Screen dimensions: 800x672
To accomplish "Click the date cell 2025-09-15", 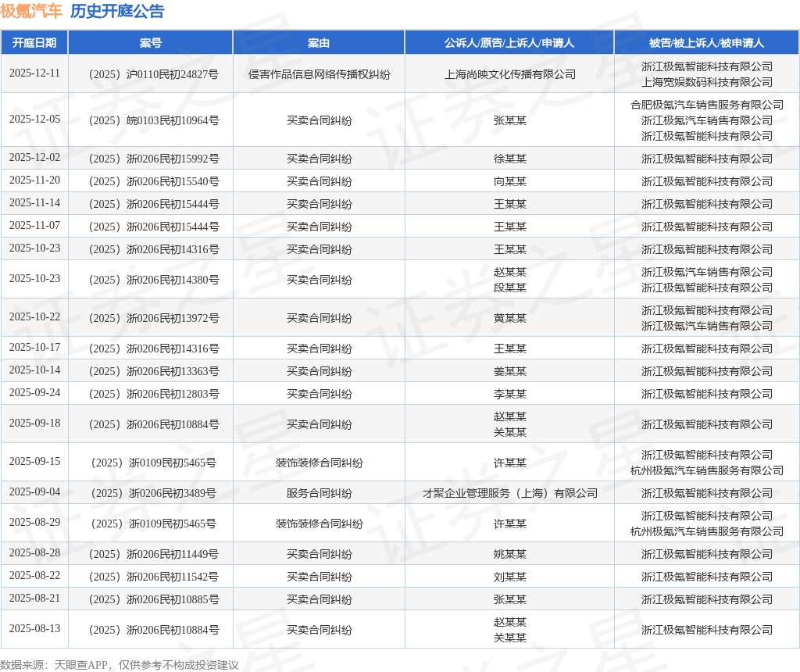I will pyautogui.click(x=34, y=461).
